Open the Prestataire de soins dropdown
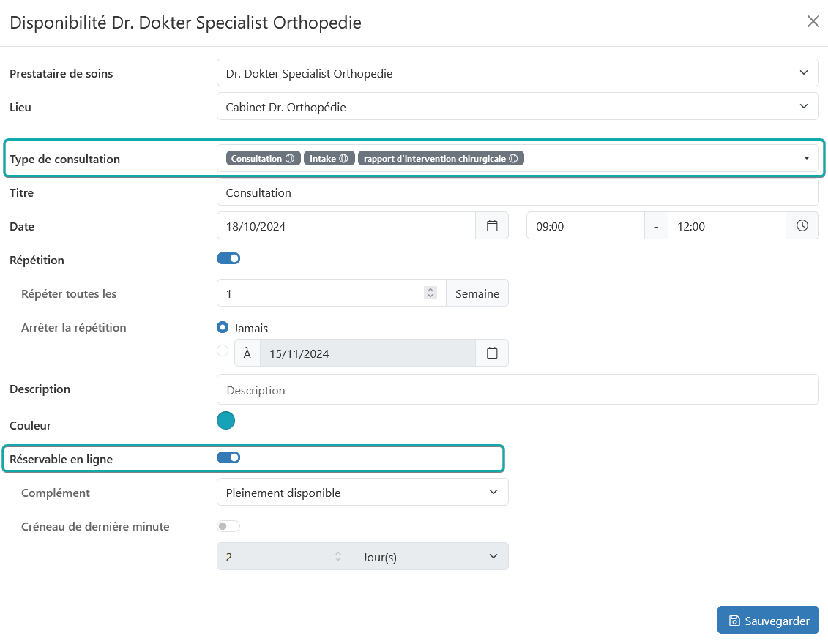Image resolution: width=828 pixels, height=644 pixels. point(518,73)
